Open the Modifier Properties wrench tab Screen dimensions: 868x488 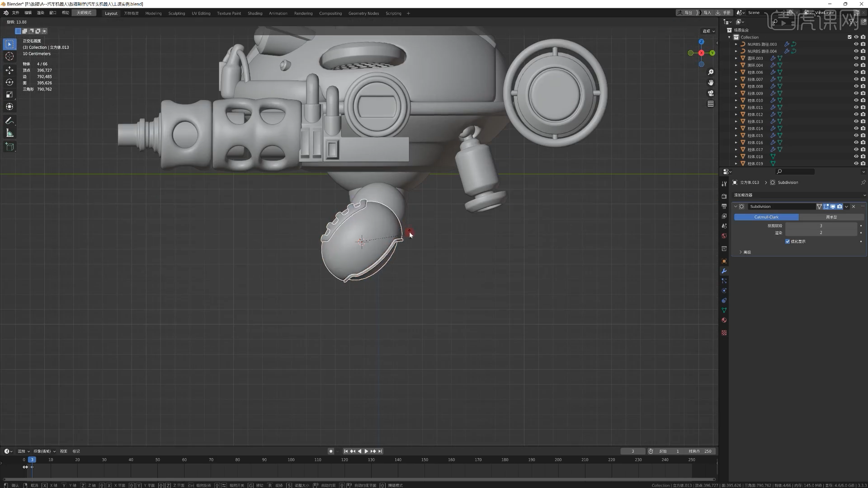tap(724, 271)
